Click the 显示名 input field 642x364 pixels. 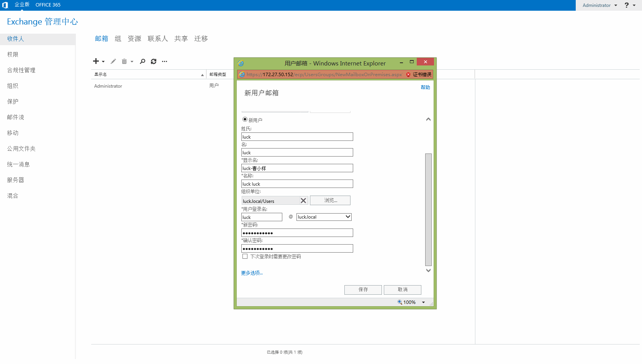coord(297,168)
